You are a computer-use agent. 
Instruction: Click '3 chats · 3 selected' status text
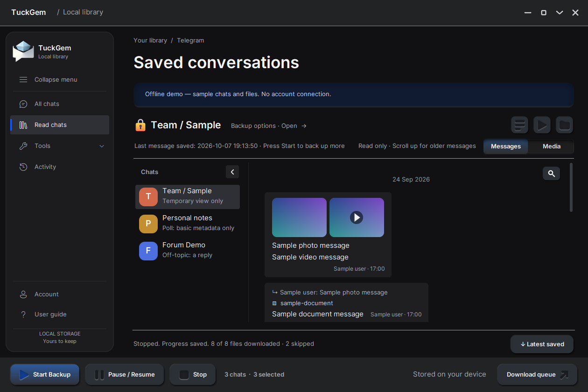pos(254,375)
